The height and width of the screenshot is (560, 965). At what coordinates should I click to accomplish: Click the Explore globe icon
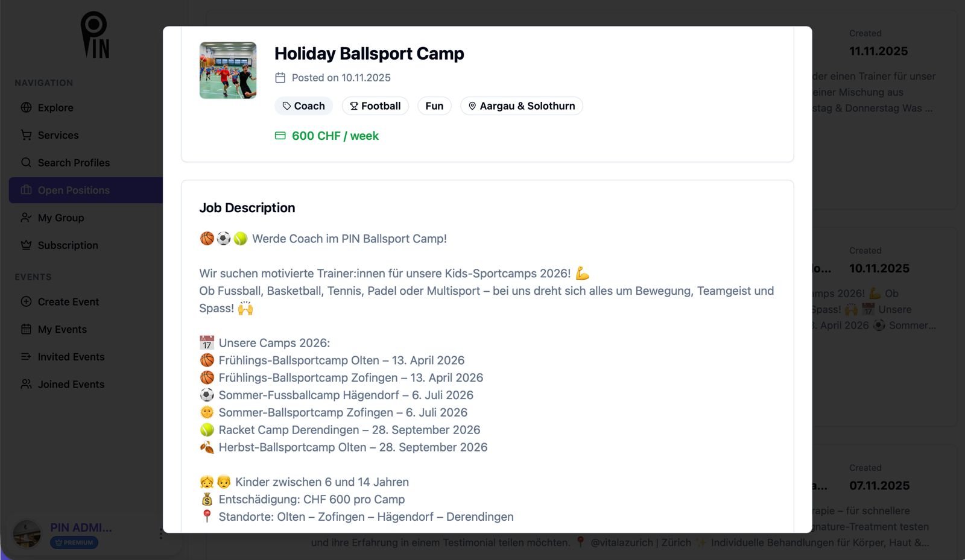26,108
